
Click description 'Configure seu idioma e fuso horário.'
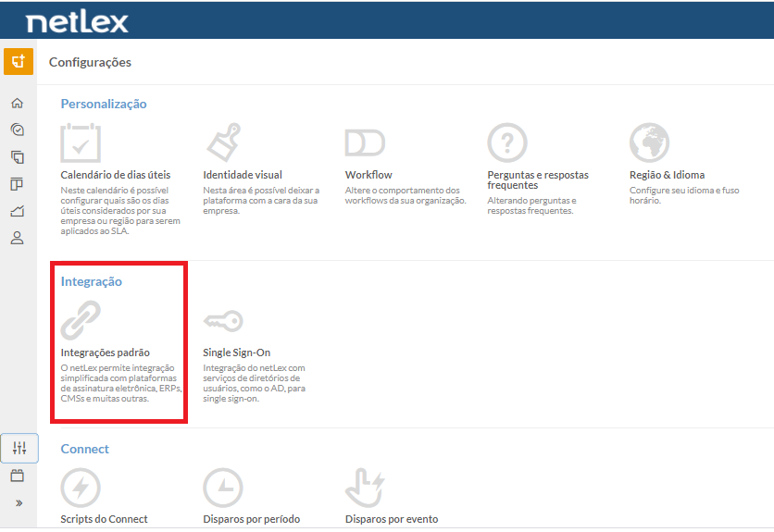point(684,195)
